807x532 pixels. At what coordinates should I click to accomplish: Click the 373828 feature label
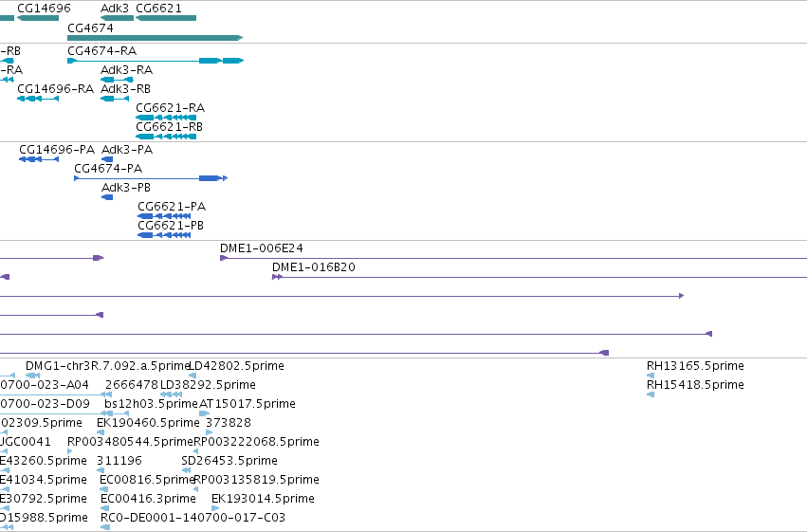(x=229, y=423)
